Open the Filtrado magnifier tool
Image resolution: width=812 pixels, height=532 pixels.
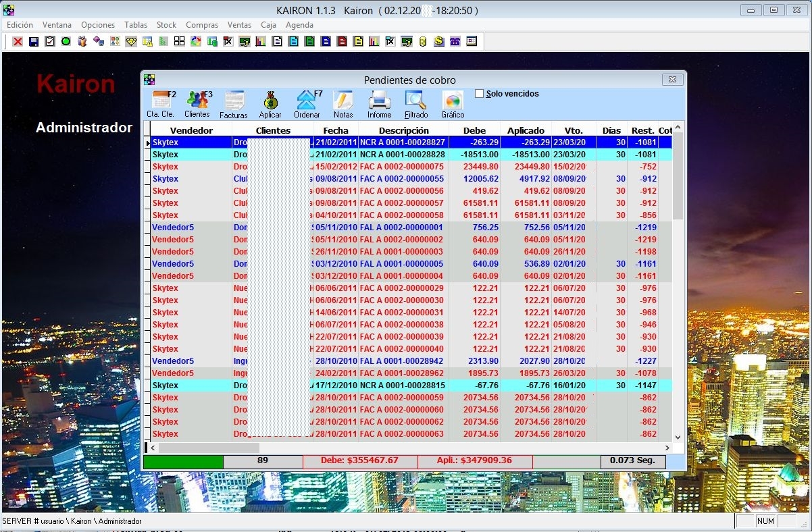[416, 105]
